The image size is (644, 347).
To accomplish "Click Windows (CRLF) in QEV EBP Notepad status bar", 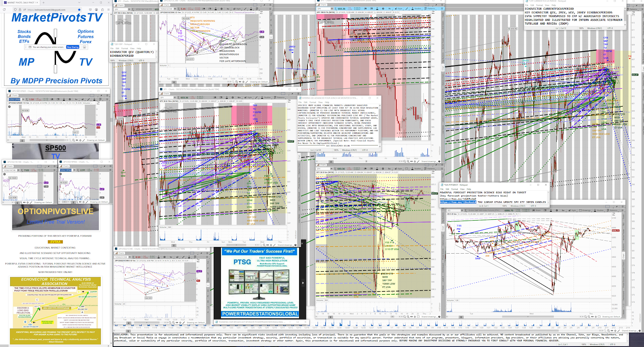I will click(x=126, y=60).
